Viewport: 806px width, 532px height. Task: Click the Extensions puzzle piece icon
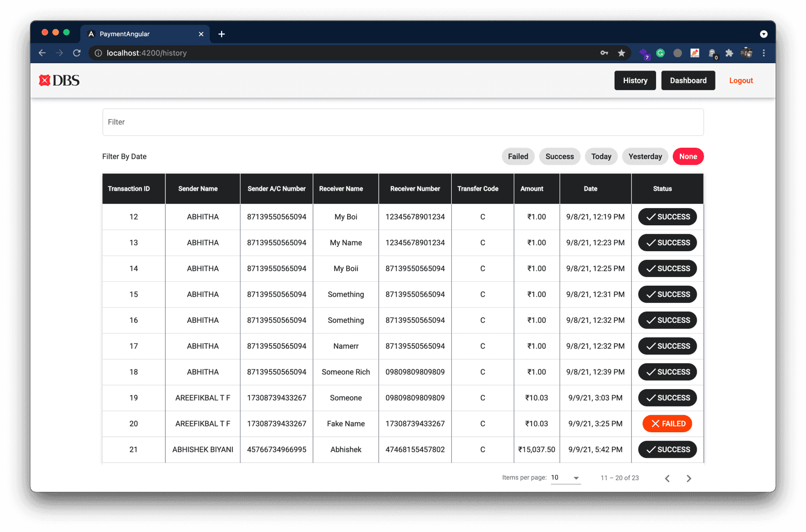[729, 53]
